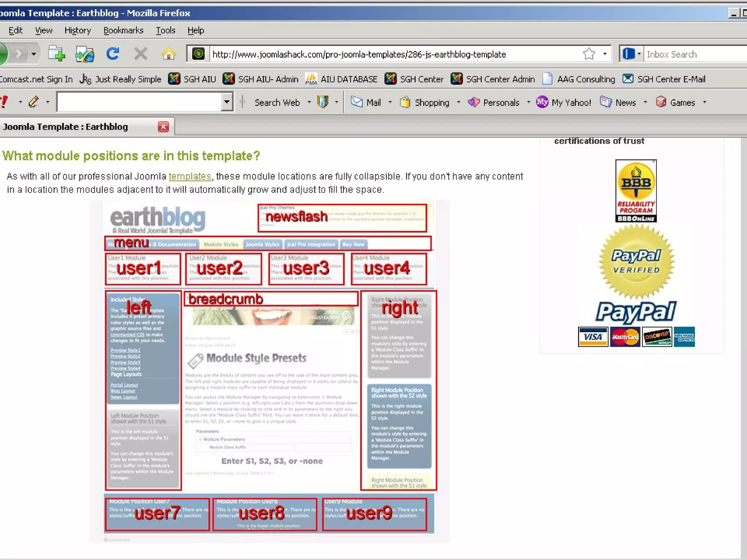The height and width of the screenshot is (560, 747).
Task: Click the Reload page icon
Action: 113,54
